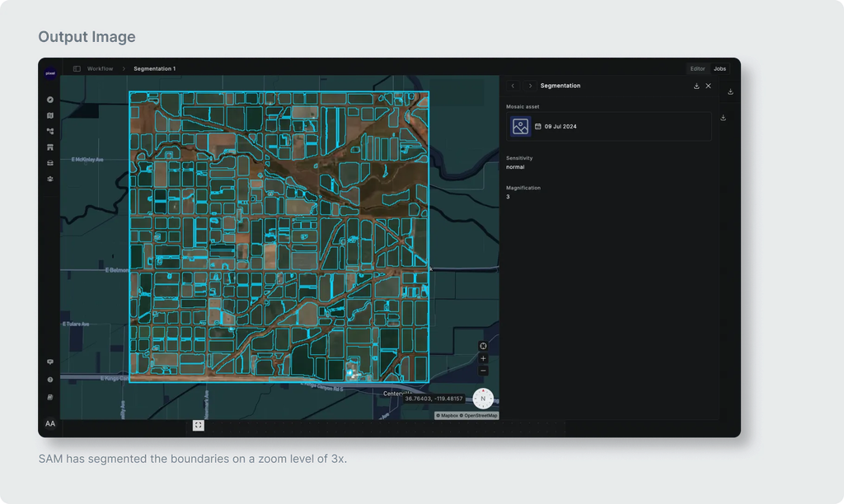Screen dimensions: 844x504
Task: Switch to the Editor tab
Action: click(x=697, y=69)
